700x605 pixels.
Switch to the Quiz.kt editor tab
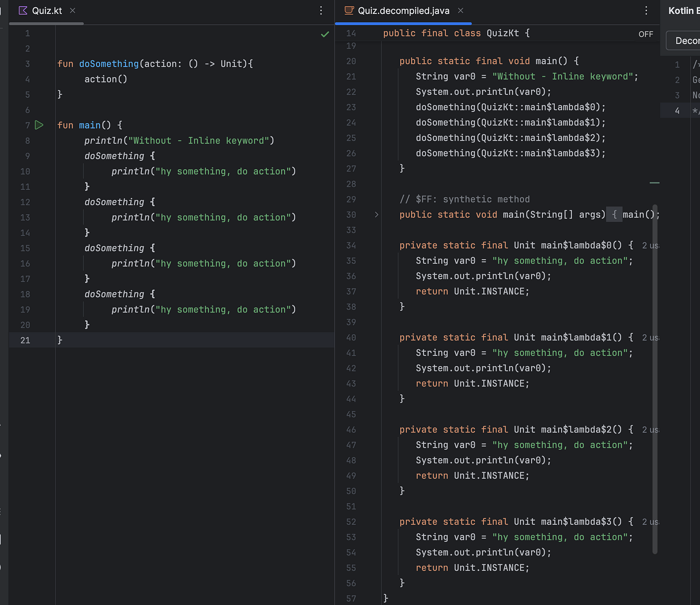coord(46,11)
